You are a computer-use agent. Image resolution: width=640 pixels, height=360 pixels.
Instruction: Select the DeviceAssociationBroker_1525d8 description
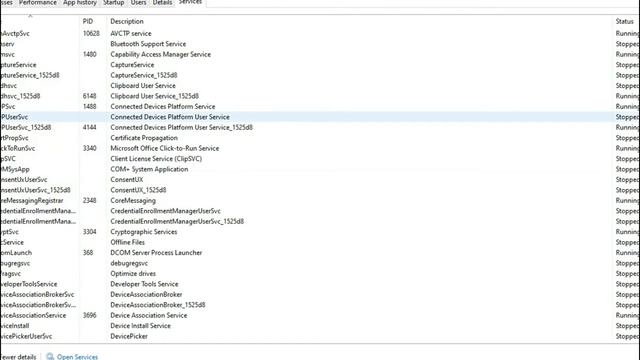[158, 305]
